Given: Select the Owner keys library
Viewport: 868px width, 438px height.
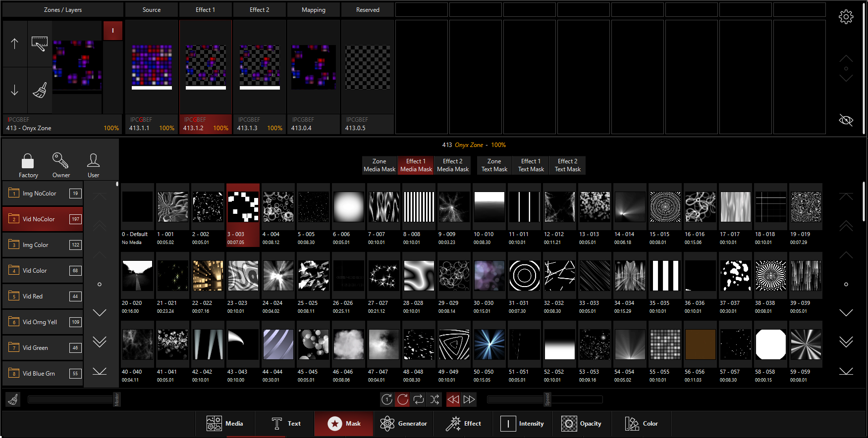Looking at the screenshot, I should click(x=61, y=165).
